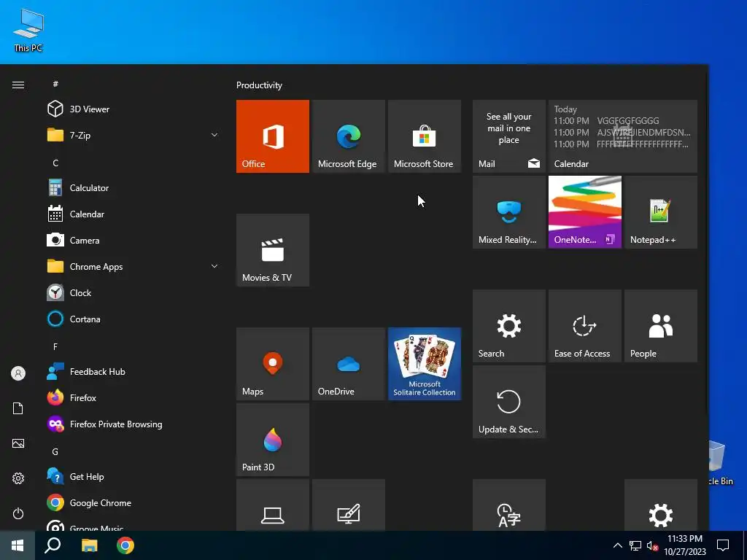Screen dimensions: 747x560
Task: Click the Productivity group title
Action: click(x=259, y=85)
